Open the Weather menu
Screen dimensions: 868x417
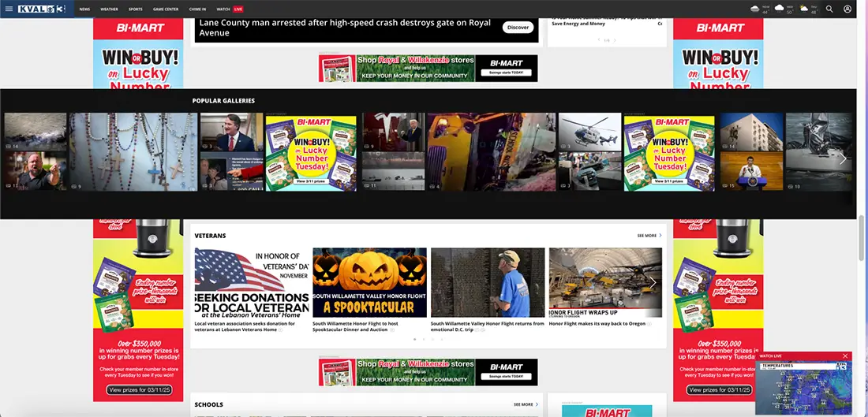click(109, 9)
